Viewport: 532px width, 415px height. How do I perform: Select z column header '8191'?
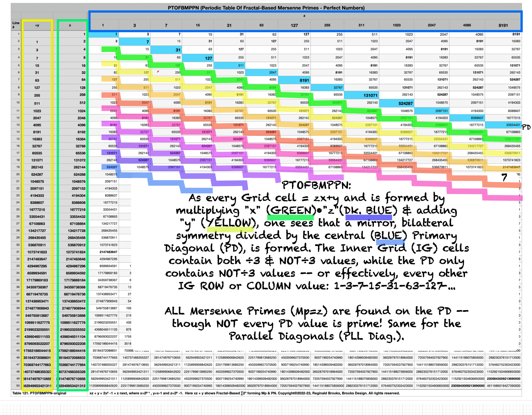[503, 25]
